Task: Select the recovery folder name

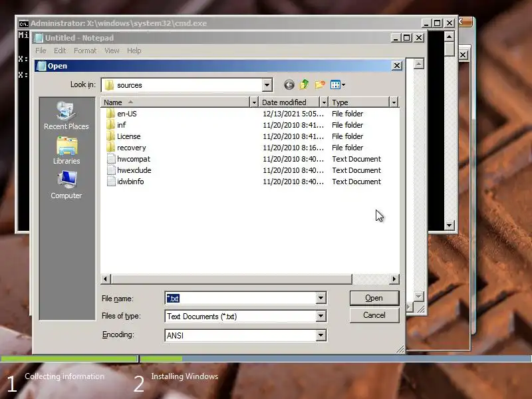Action: click(131, 148)
